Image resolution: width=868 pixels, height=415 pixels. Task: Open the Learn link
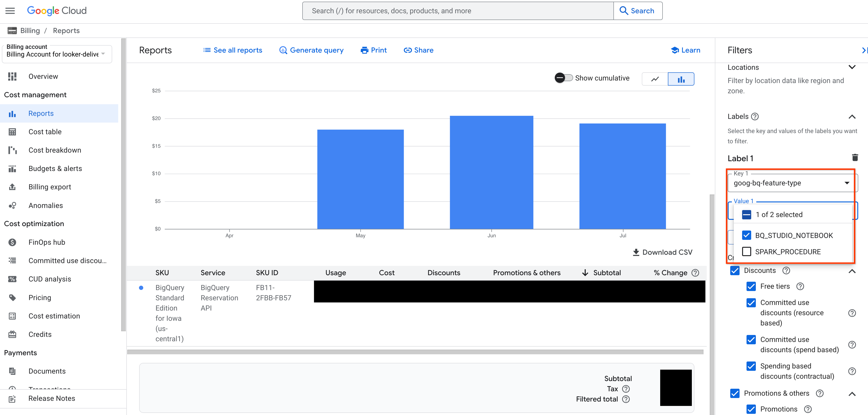tap(686, 50)
